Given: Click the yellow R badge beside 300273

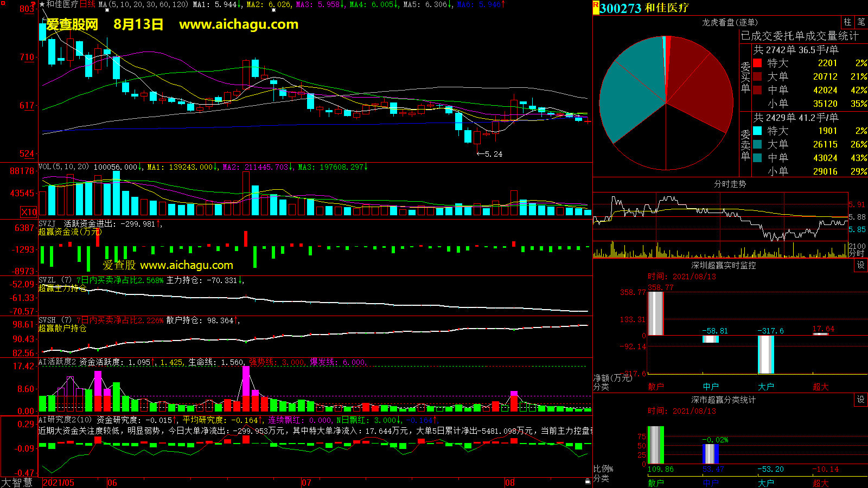Looking at the screenshot, I should pos(596,8).
